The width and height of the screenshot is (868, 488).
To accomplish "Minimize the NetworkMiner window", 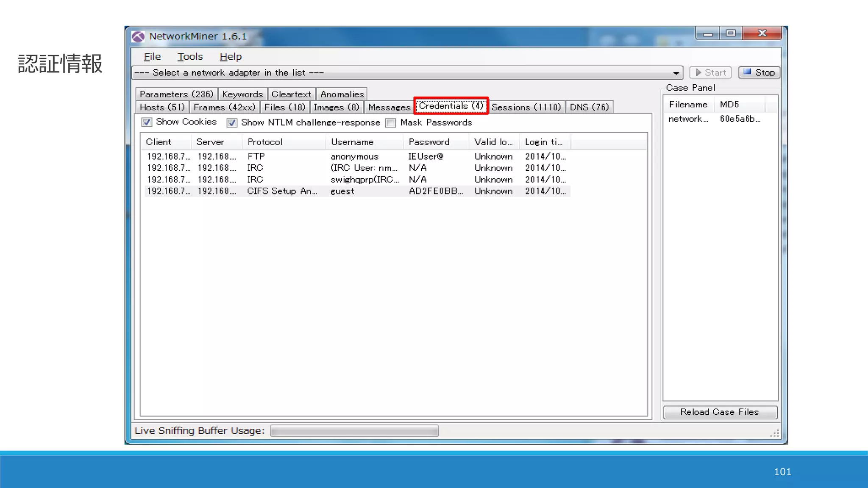I will (707, 33).
